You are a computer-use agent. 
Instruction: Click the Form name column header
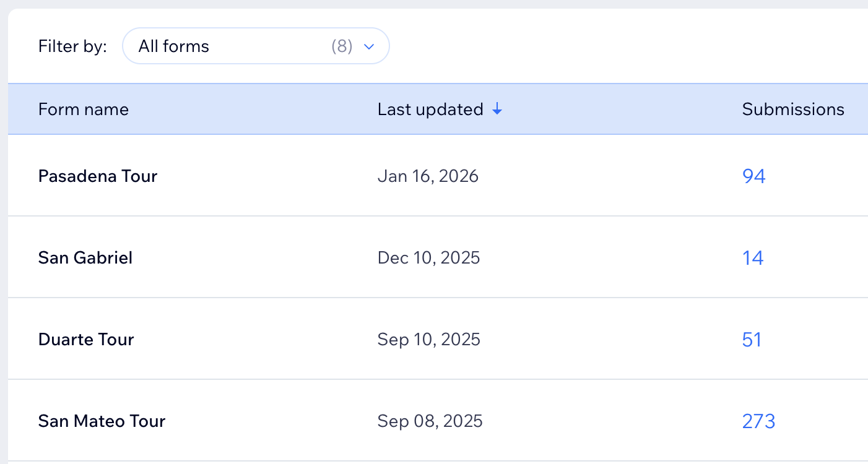(84, 110)
